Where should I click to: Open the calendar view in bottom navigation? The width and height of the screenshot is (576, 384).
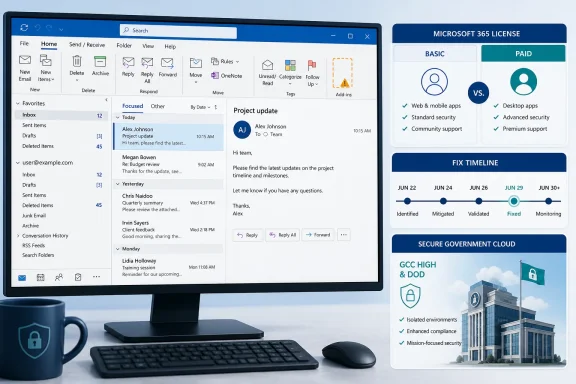pyautogui.click(x=41, y=277)
